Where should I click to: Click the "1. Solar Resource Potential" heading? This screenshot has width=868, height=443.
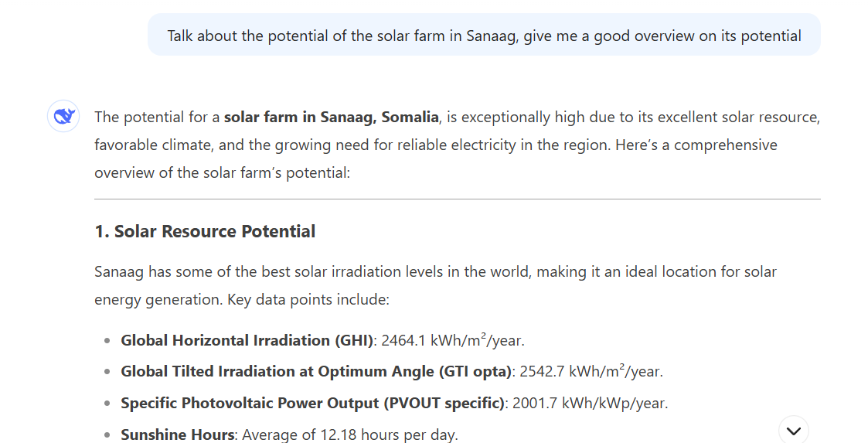(205, 231)
